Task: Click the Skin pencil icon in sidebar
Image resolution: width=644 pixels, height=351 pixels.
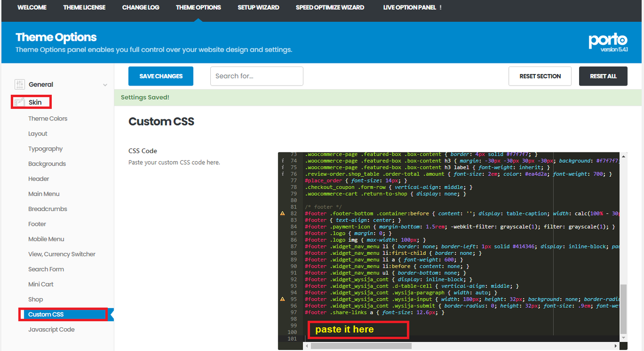Action: pyautogui.click(x=20, y=102)
